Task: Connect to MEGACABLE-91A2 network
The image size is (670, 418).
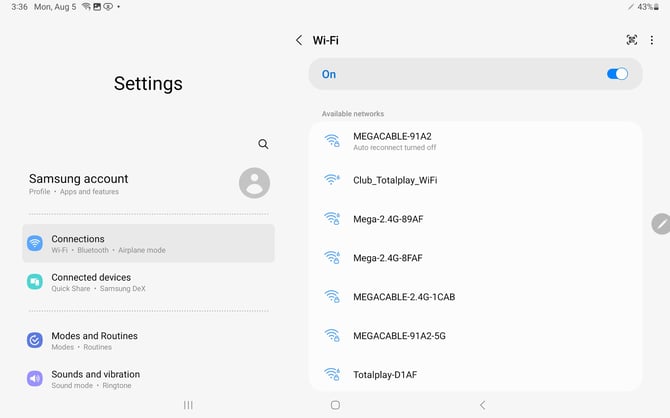Action: tap(475, 141)
